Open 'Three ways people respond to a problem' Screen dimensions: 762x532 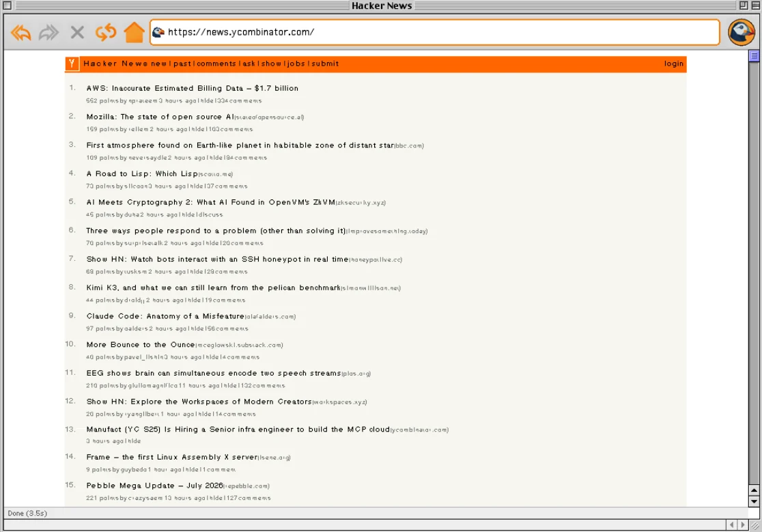pyautogui.click(x=216, y=231)
